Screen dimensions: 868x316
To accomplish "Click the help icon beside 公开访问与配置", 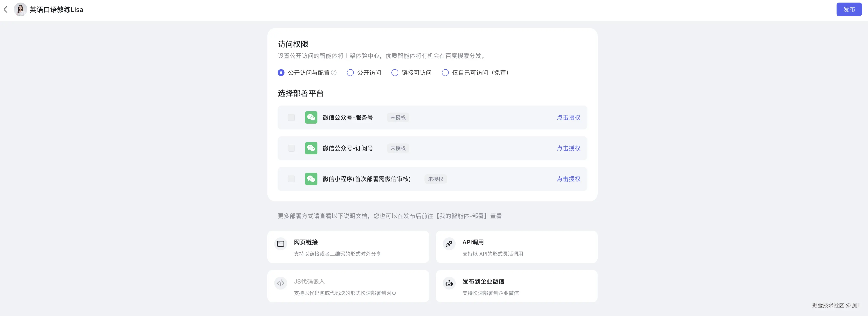I will pos(334,73).
